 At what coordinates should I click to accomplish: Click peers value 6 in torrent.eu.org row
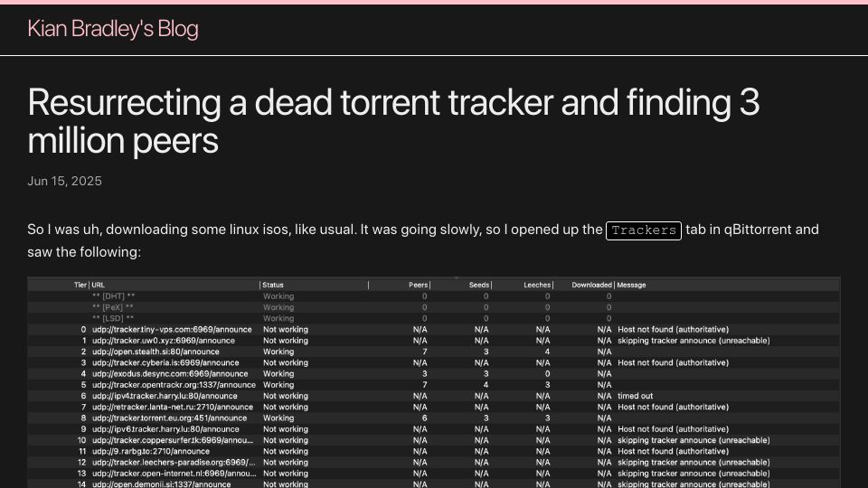(425, 418)
